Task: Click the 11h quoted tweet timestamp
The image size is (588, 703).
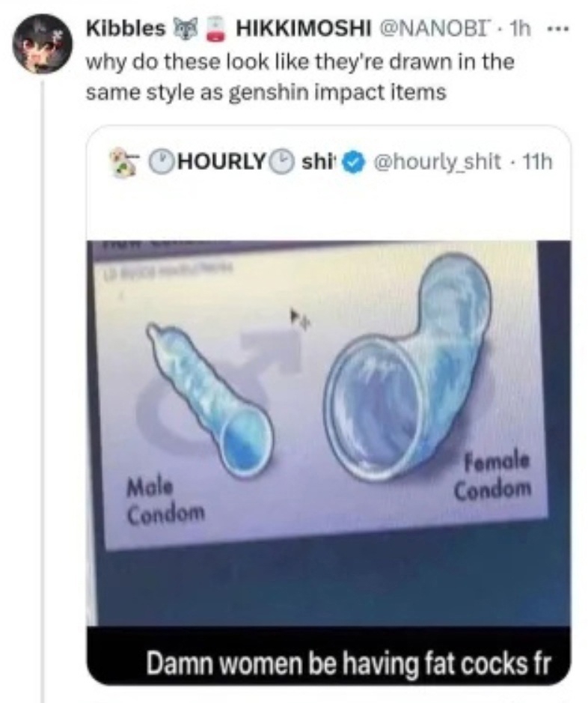Action: click(x=538, y=162)
